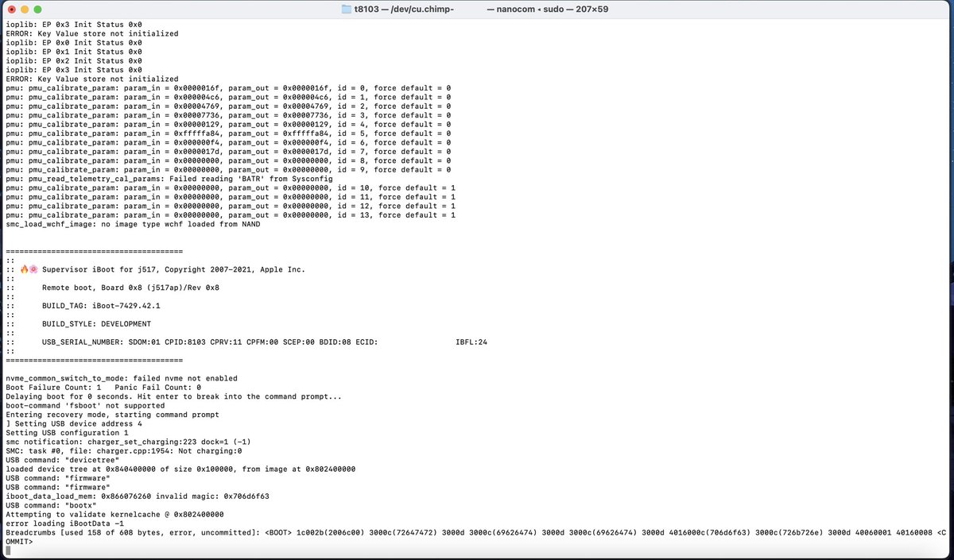Select the pmu_calibrate_param line with id = 3
The image size is (954, 560).
tap(228, 115)
